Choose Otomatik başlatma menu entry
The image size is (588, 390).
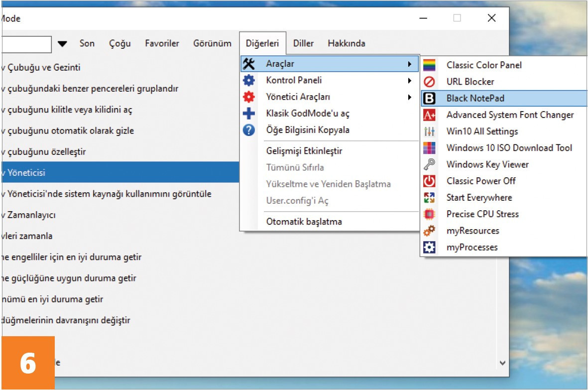[x=330, y=222]
